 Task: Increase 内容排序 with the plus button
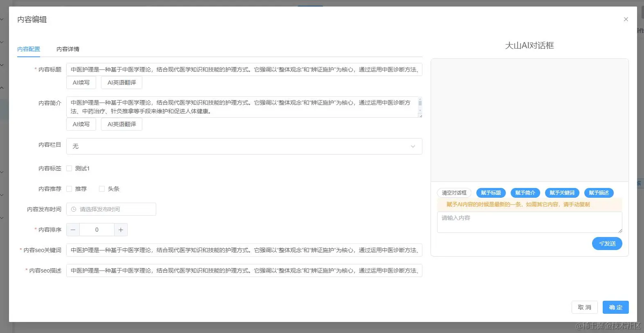click(121, 230)
